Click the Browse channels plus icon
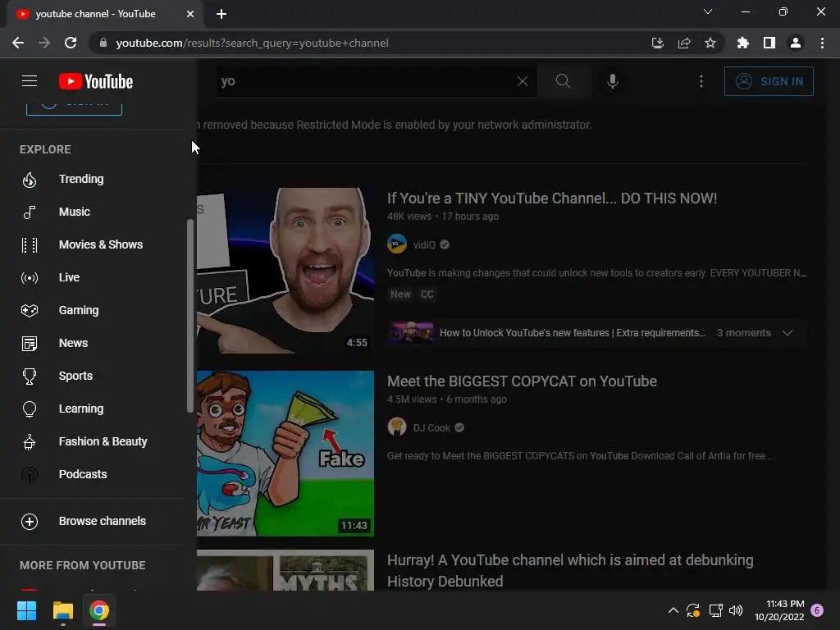The height and width of the screenshot is (630, 840). point(30,521)
